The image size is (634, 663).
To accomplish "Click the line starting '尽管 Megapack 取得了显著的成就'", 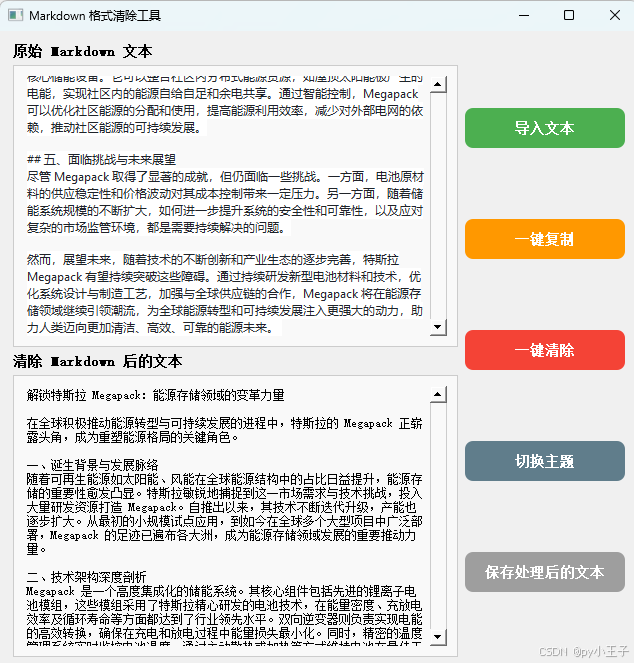I will click(225, 176).
